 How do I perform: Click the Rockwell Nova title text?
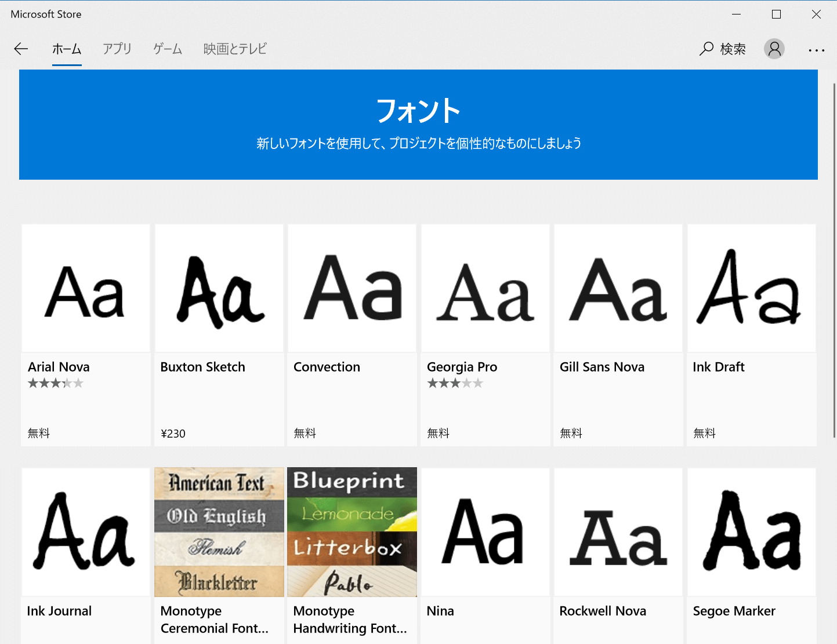coord(603,611)
